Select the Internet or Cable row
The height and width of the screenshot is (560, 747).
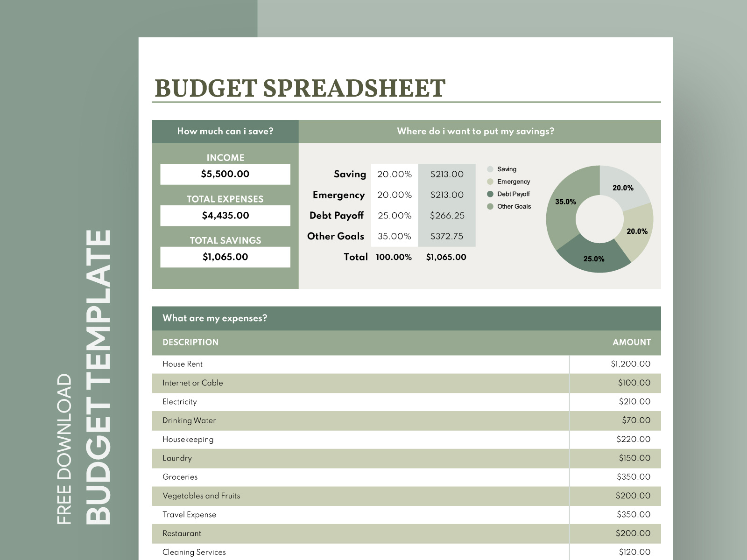coord(406,383)
